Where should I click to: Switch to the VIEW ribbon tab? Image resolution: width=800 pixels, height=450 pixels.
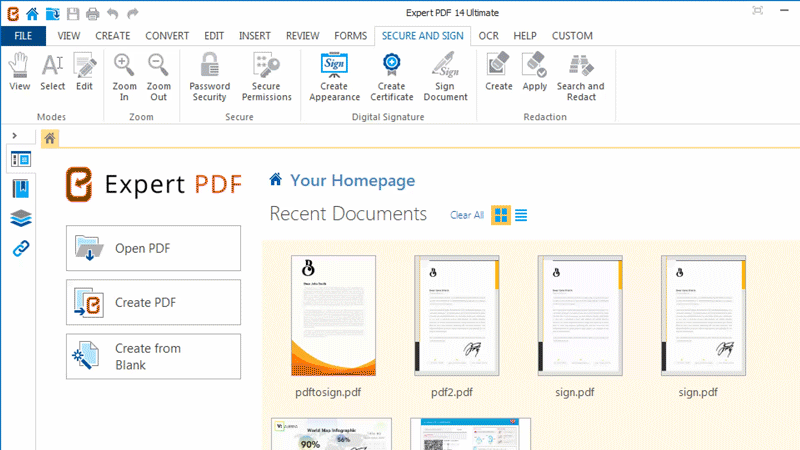click(x=68, y=36)
